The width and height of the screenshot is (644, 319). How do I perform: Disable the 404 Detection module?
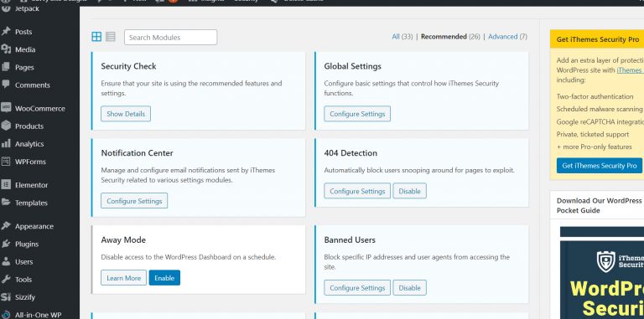click(x=409, y=191)
